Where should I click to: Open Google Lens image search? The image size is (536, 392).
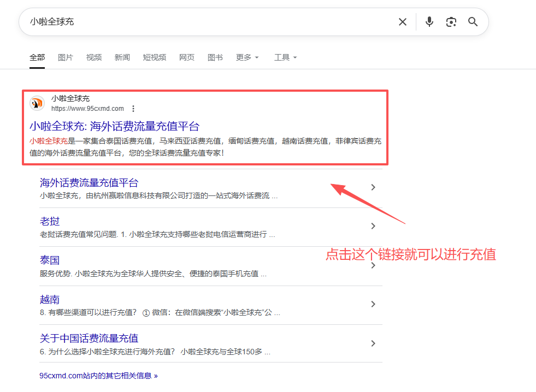(451, 22)
